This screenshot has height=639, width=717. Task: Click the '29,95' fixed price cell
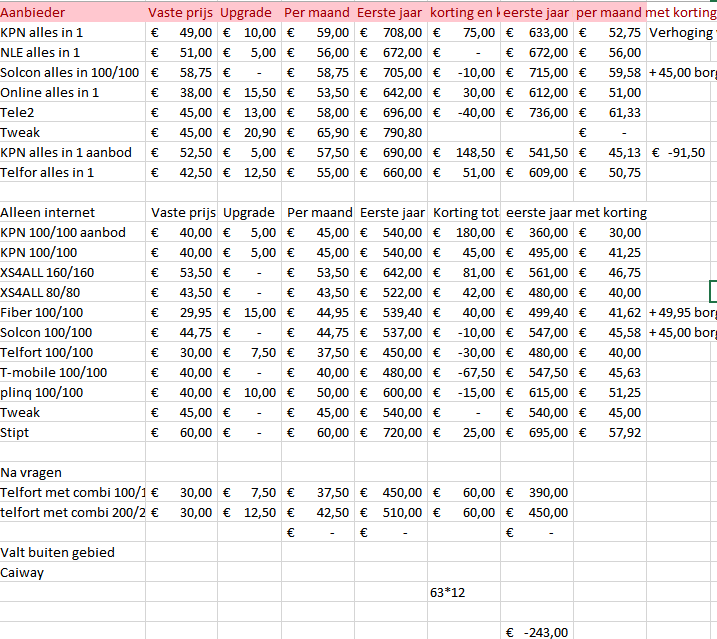pyautogui.click(x=182, y=312)
